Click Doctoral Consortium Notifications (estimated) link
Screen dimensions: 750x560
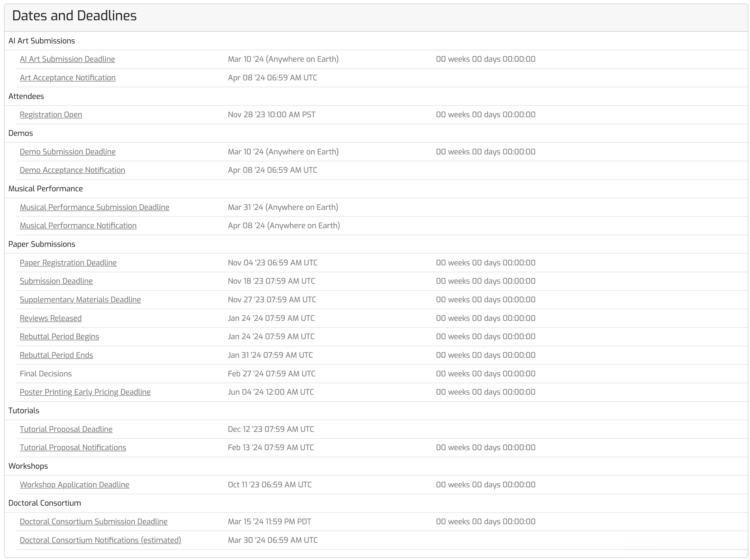(100, 540)
